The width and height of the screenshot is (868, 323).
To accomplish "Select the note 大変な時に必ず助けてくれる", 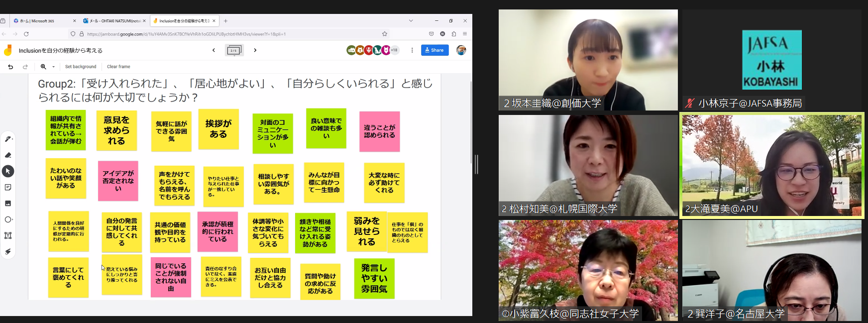I will pyautogui.click(x=384, y=183).
